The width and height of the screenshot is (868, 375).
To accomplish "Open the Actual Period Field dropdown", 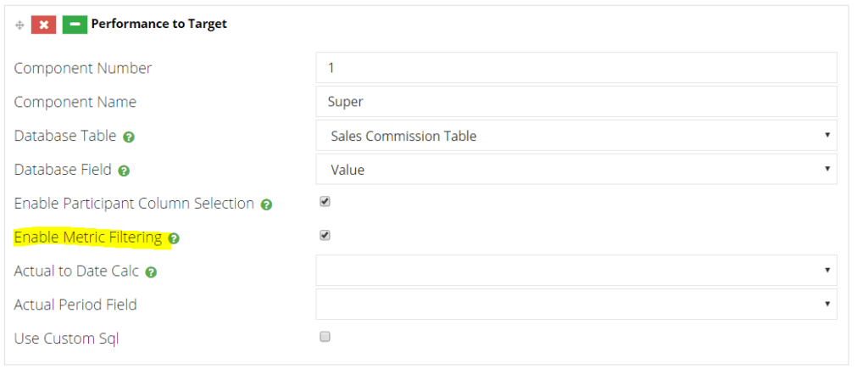I will coord(576,304).
